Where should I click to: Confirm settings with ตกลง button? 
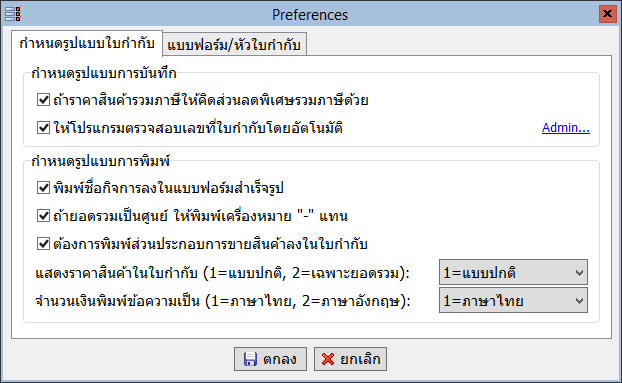[x=270, y=359]
